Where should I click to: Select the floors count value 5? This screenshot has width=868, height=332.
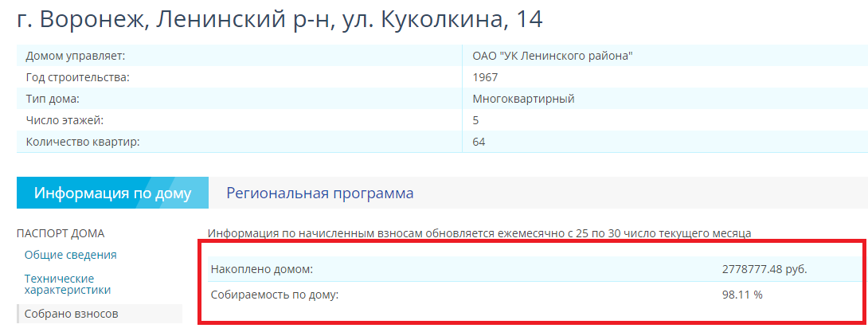point(476,120)
